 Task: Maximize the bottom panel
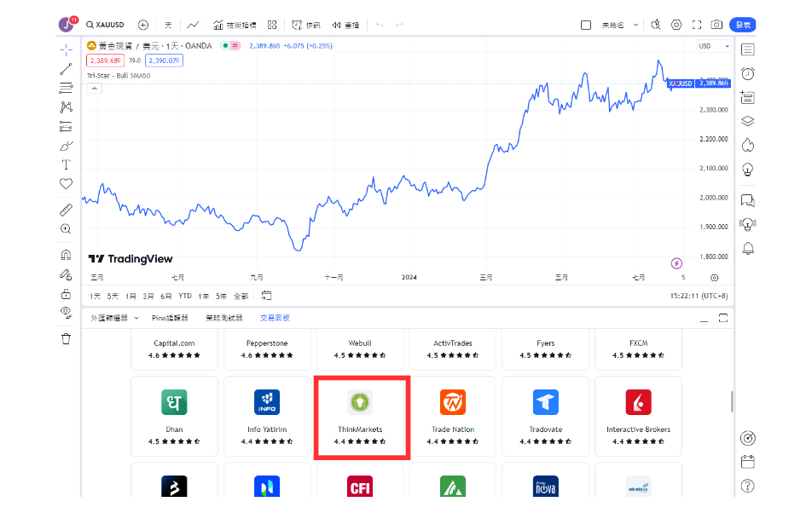pyautogui.click(x=723, y=318)
